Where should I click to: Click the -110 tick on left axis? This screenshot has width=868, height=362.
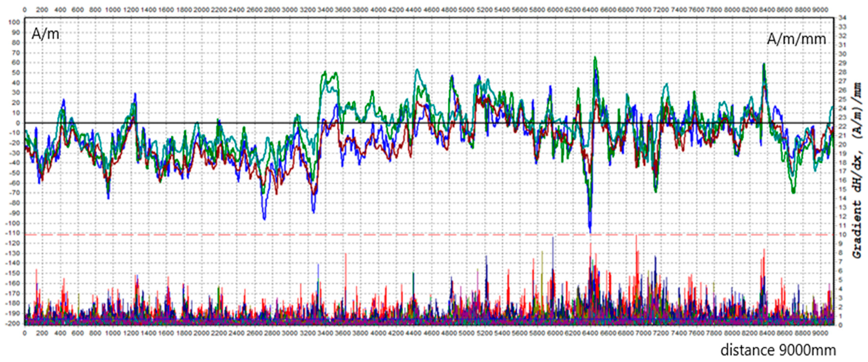click(x=13, y=233)
